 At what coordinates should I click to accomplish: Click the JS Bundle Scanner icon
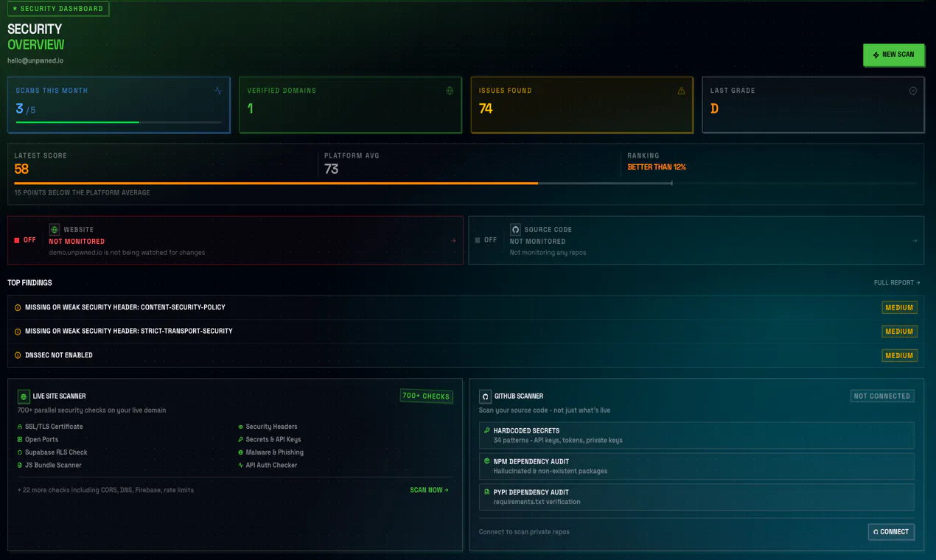pyautogui.click(x=20, y=465)
